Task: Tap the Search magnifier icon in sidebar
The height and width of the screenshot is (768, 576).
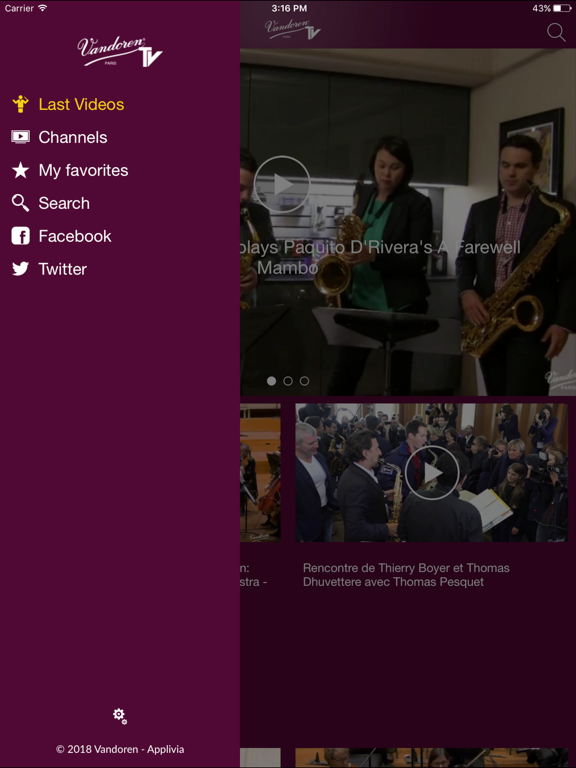Action: [x=20, y=203]
